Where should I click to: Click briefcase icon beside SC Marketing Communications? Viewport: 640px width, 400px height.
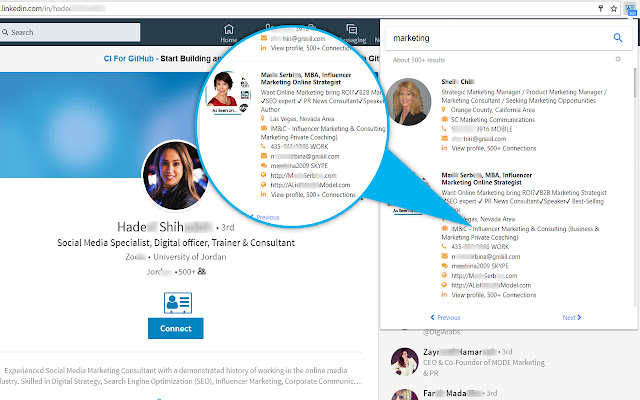point(444,119)
